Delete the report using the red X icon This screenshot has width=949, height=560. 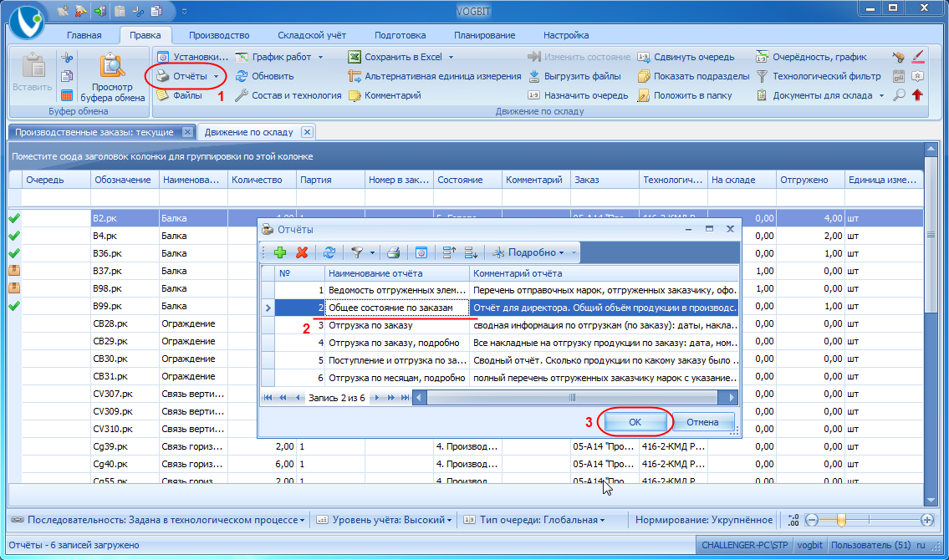302,252
